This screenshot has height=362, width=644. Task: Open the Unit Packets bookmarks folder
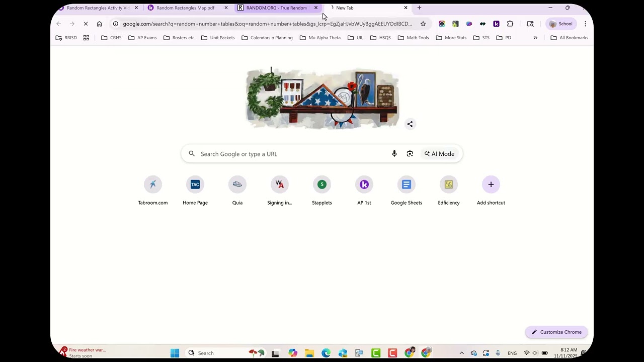pyautogui.click(x=218, y=38)
